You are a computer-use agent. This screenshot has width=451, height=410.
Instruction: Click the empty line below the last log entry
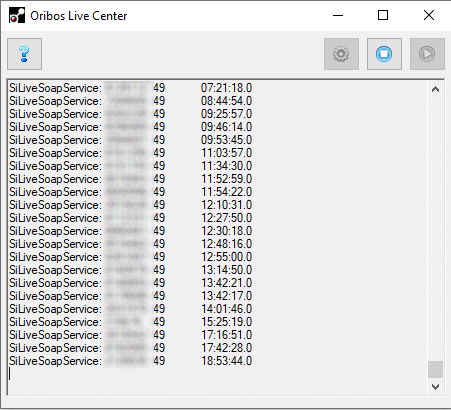[217, 374]
